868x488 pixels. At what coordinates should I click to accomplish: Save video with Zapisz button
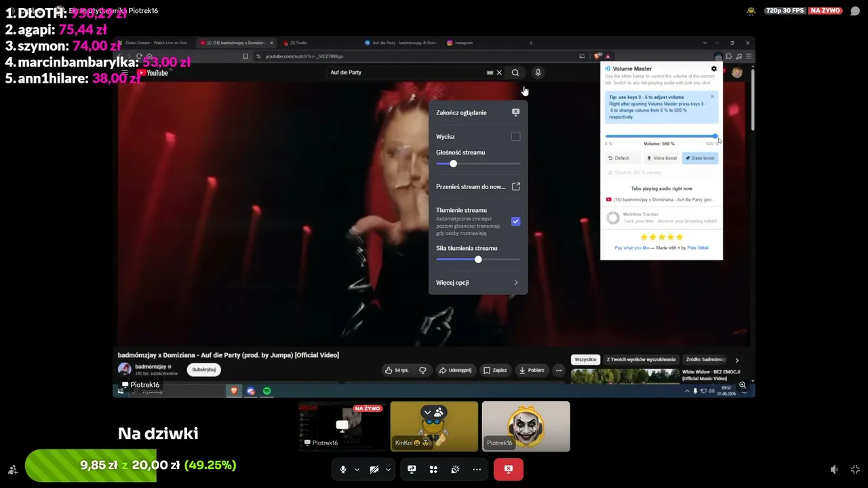point(495,370)
